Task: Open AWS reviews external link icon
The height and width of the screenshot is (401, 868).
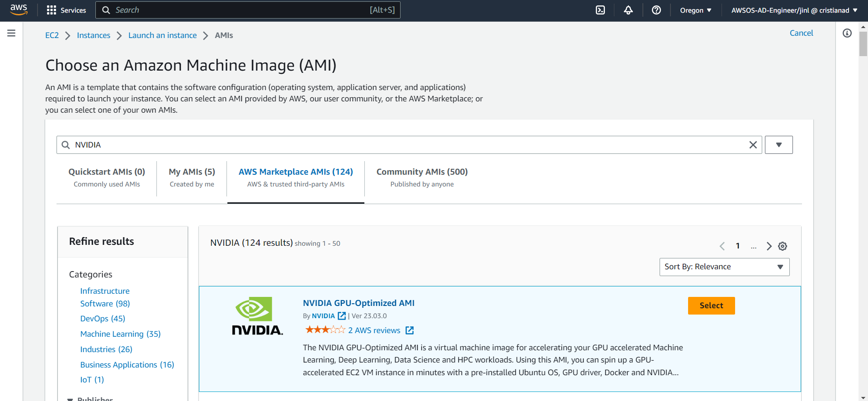Action: pos(410,330)
